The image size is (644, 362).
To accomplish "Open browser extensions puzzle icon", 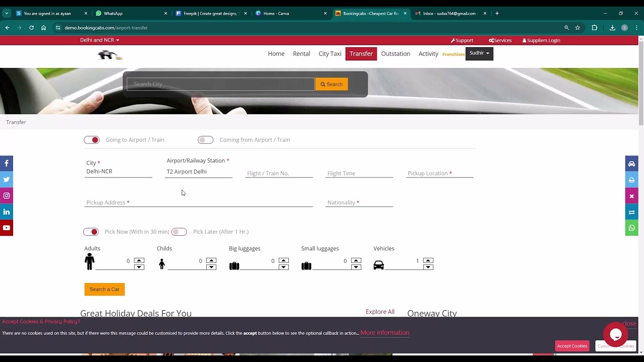I will point(594,28).
